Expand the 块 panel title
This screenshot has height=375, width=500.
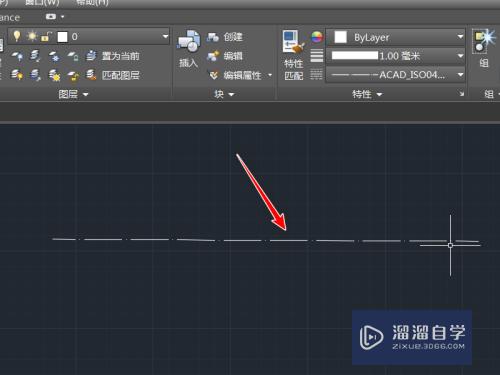point(224,94)
